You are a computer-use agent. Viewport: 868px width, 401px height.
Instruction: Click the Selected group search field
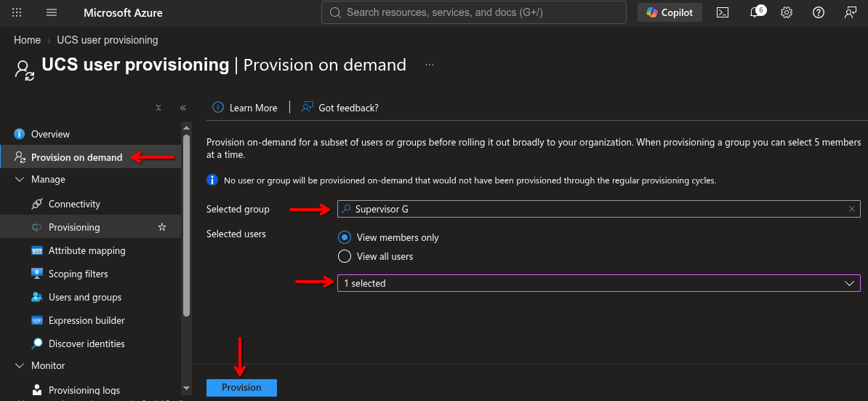(599, 209)
